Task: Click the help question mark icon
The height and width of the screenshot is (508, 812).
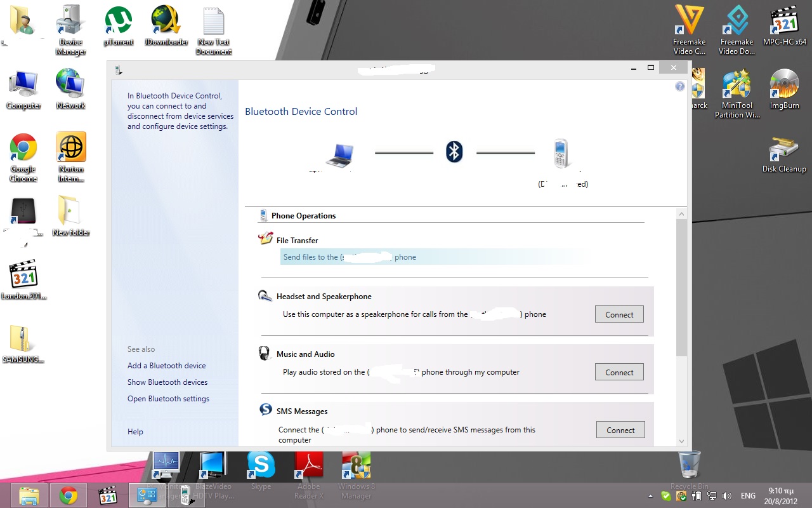Action: [680, 86]
